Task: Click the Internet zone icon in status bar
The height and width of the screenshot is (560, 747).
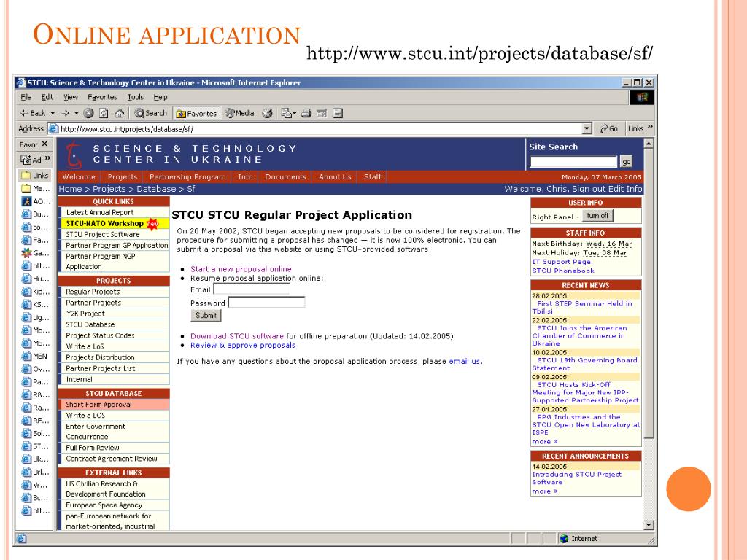Action: pyautogui.click(x=564, y=539)
